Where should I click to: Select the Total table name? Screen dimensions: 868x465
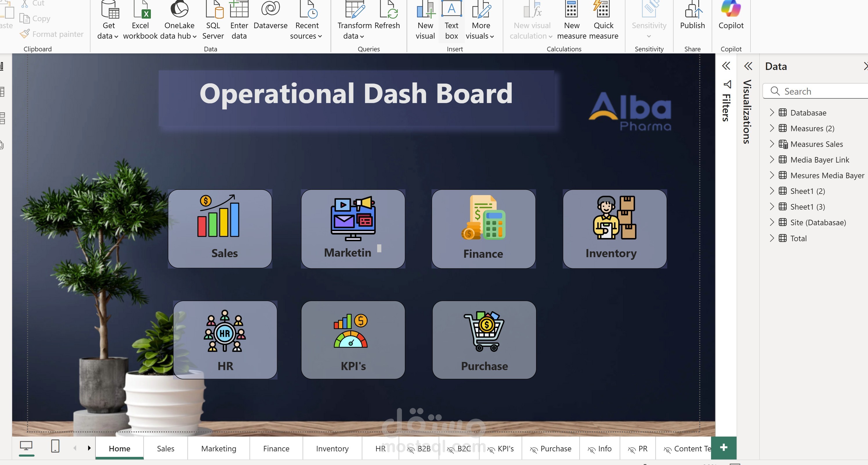pos(798,238)
